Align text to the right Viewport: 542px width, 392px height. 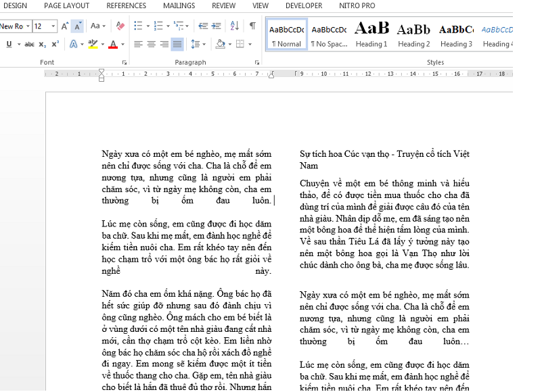coord(164,44)
